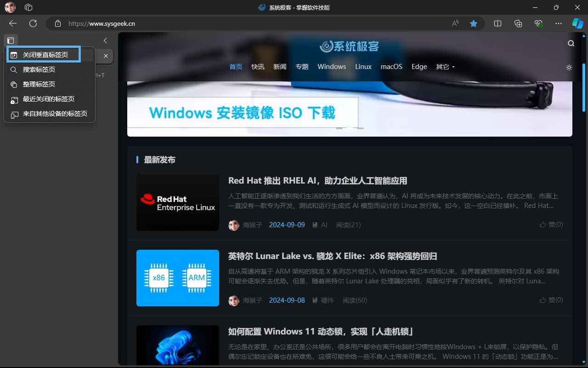Select 最近关闭的标签页 menu entry

click(x=49, y=99)
